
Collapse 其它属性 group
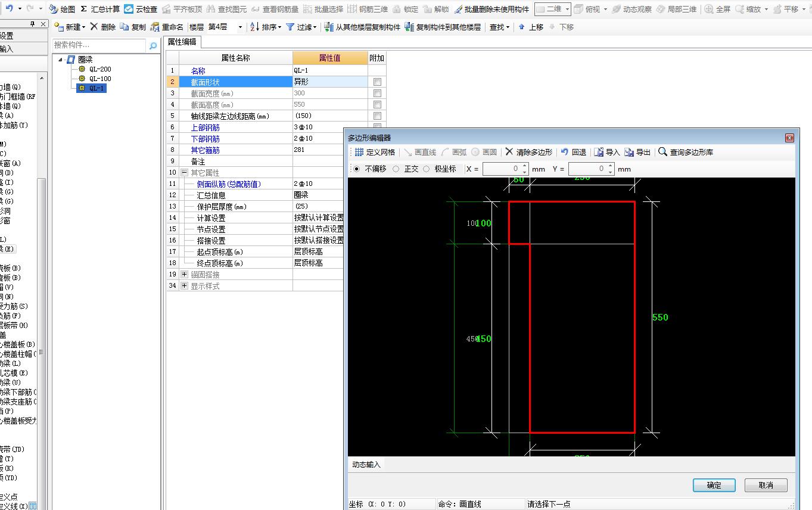184,173
